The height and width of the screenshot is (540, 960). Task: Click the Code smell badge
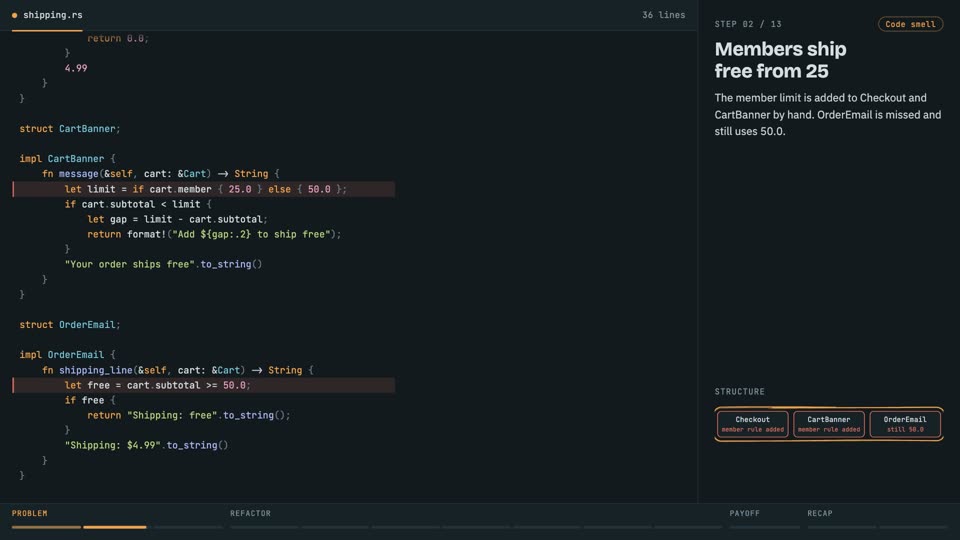[910, 24]
